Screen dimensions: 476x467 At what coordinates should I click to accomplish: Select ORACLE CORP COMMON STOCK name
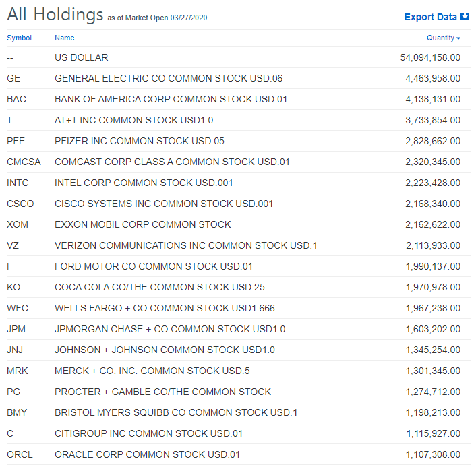(x=147, y=454)
